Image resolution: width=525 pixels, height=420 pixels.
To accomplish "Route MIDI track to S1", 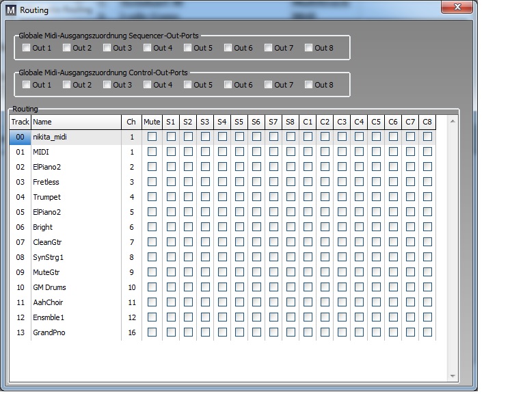I will 171,152.
